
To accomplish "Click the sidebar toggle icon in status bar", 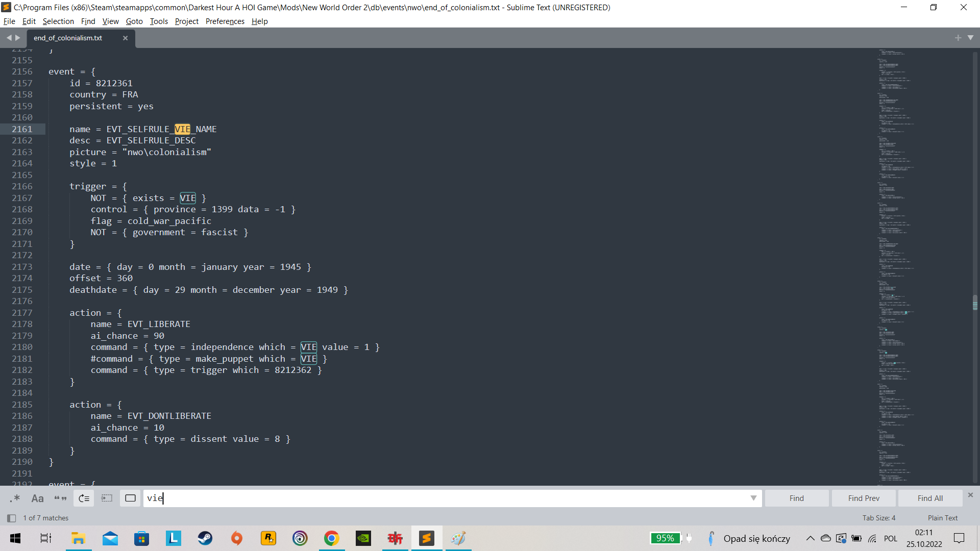I will point(11,518).
